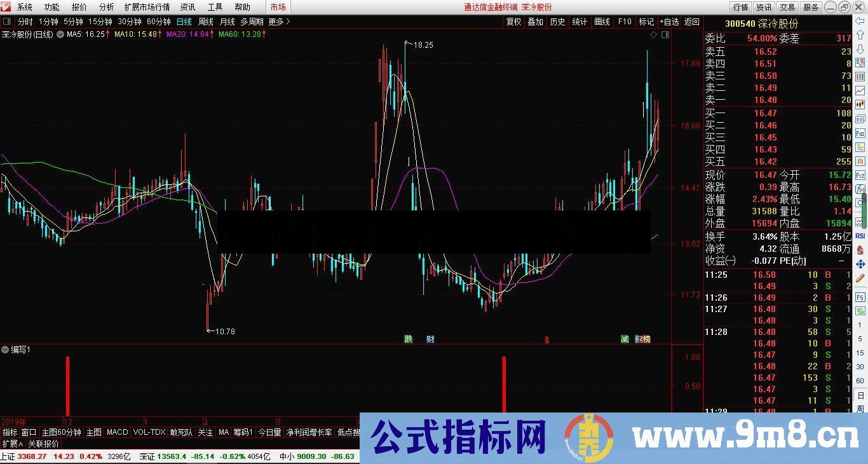Screen dimensions: 868x464
Task: Click the 返回 button
Action: click(691, 22)
